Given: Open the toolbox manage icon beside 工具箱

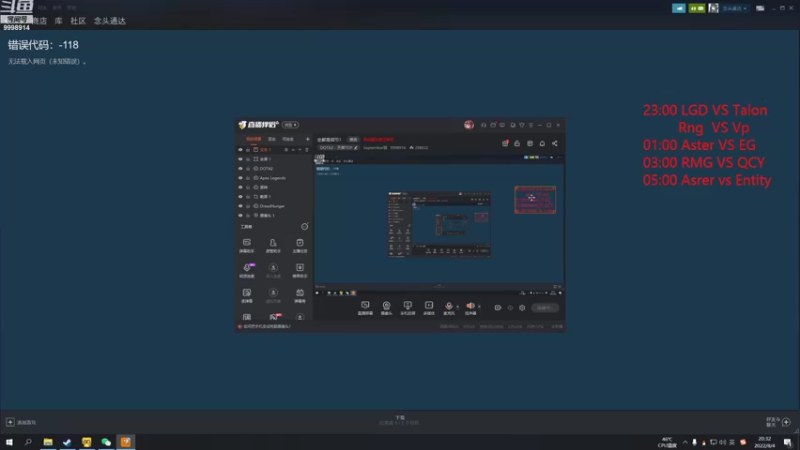Looking at the screenshot, I should [305, 227].
